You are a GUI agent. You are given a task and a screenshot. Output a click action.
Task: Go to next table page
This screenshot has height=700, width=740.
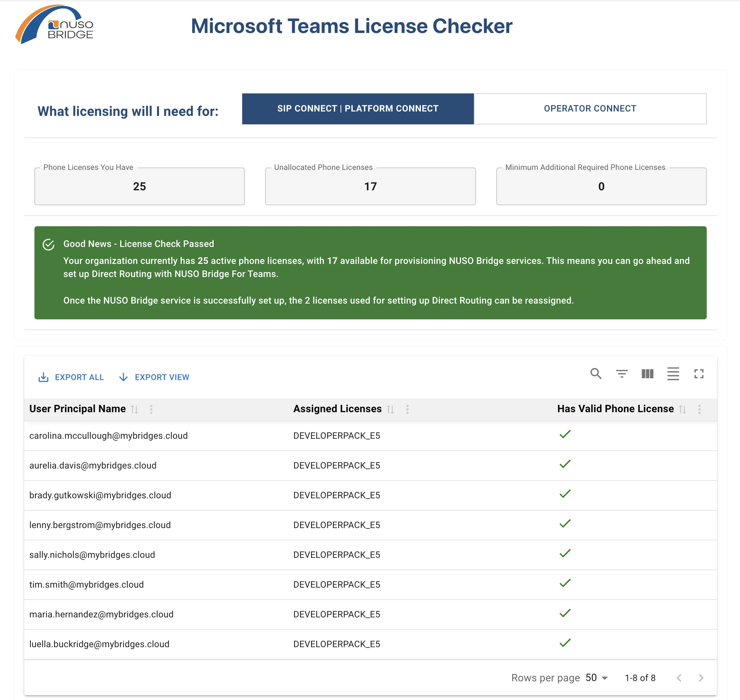coord(701,678)
